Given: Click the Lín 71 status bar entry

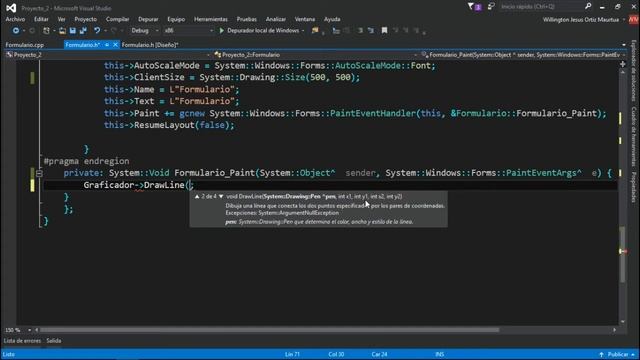Looking at the screenshot, I should pos(292,354).
